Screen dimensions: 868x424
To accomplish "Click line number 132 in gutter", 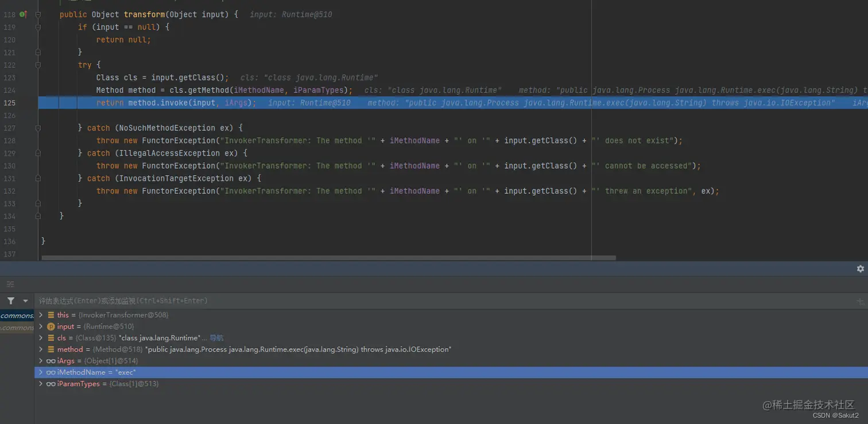I will 9,191.
